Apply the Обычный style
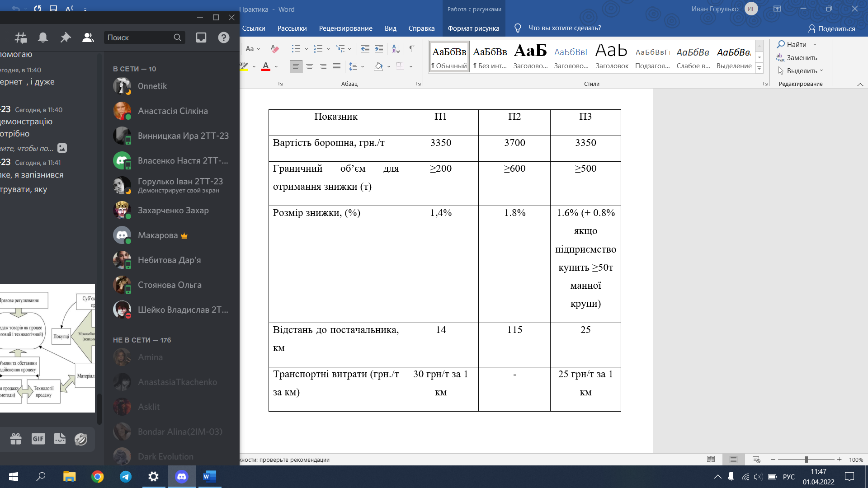This screenshot has height=488, width=868. 449,56
